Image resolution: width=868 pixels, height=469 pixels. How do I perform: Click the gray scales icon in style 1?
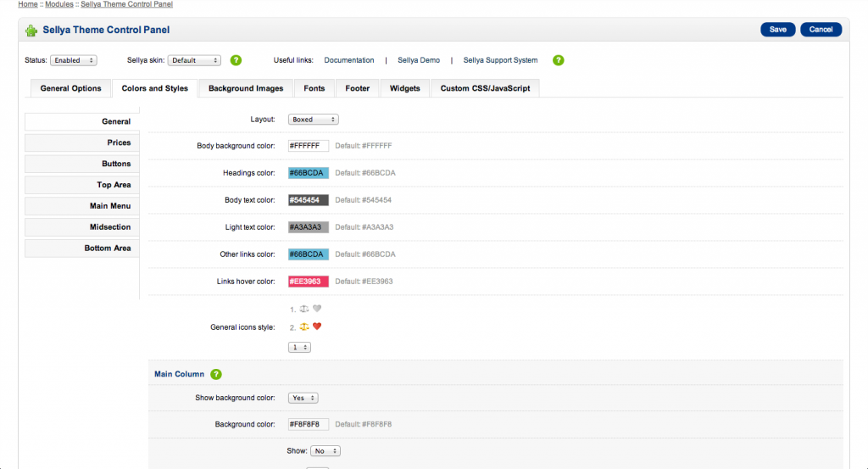click(x=304, y=309)
